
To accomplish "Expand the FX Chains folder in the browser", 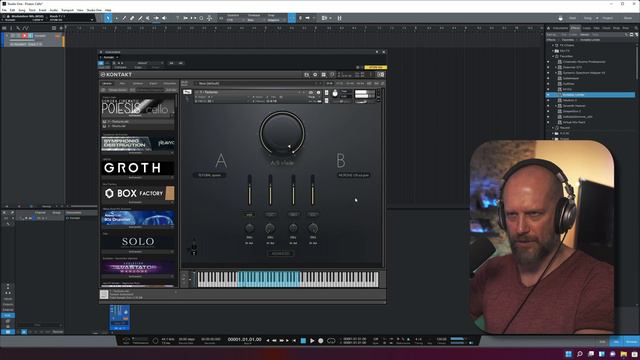I will [553, 45].
